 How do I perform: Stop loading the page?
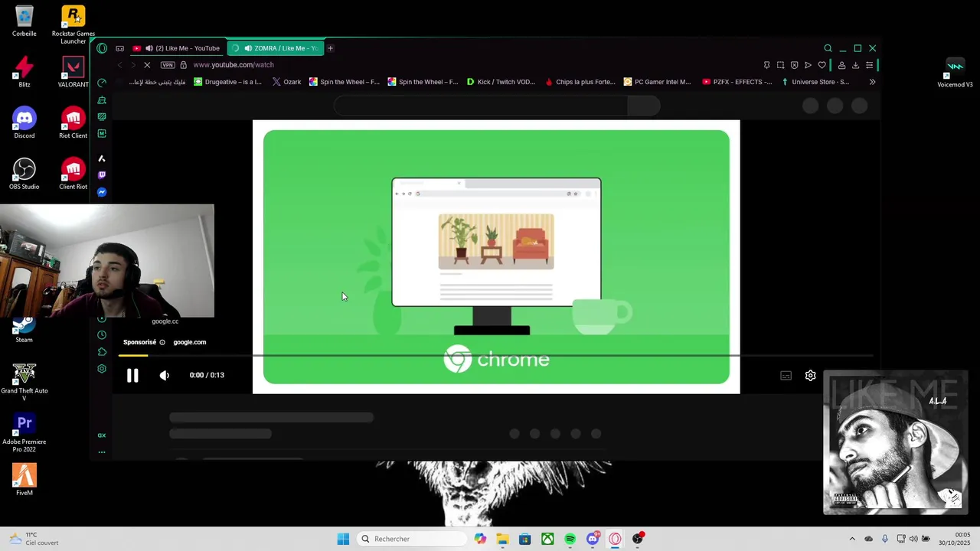147,65
